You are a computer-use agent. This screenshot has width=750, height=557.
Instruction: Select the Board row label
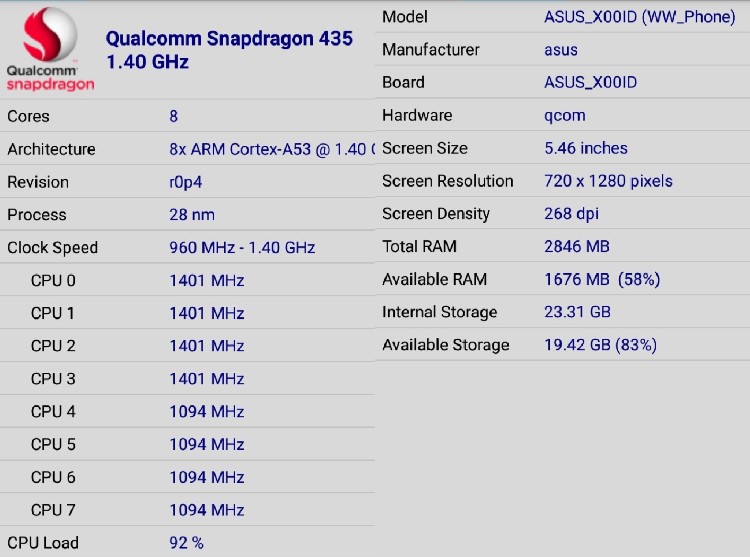click(403, 83)
